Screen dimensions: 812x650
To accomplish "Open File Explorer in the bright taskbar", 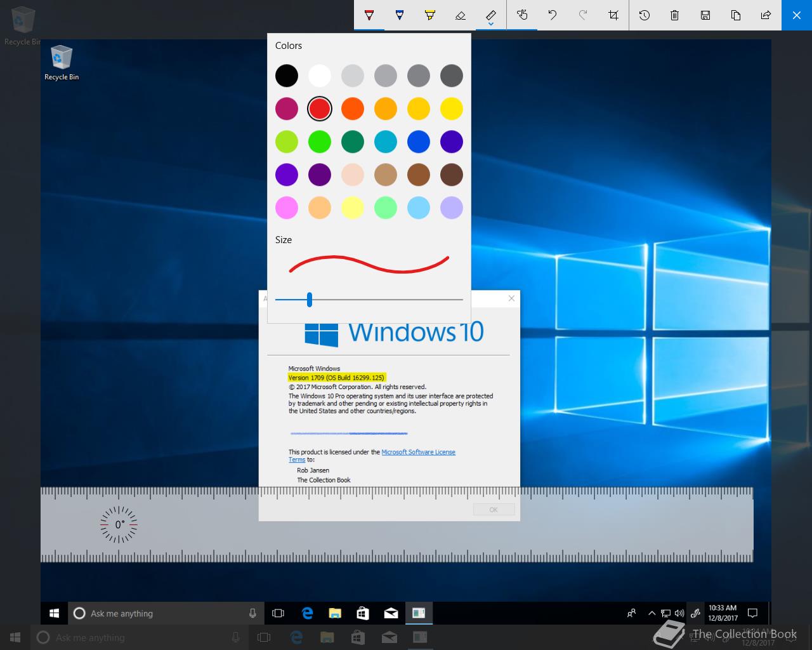I will click(x=335, y=613).
